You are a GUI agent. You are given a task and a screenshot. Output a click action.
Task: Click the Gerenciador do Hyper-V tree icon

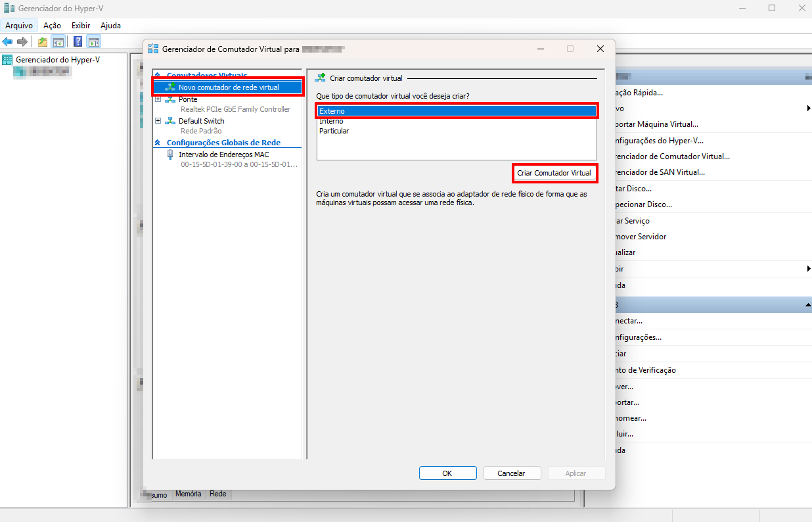coord(7,60)
